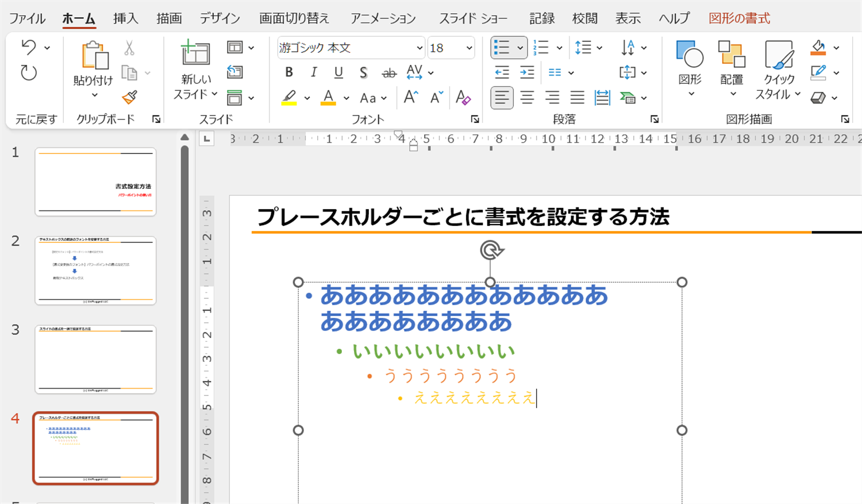
Task: Toggle underline formatting
Action: click(338, 72)
